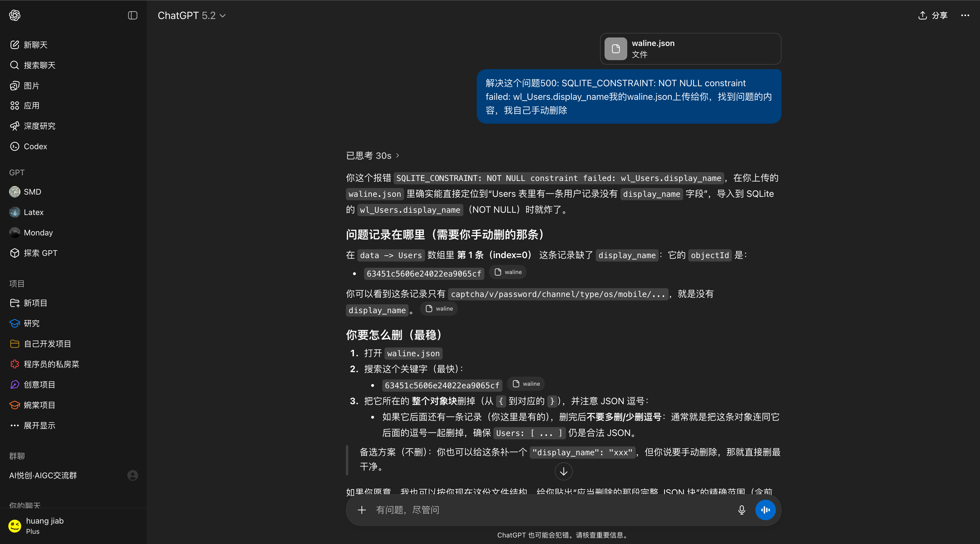This screenshot has height=544, width=980.
Task: Click the Monday avatar icon
Action: pos(14,233)
